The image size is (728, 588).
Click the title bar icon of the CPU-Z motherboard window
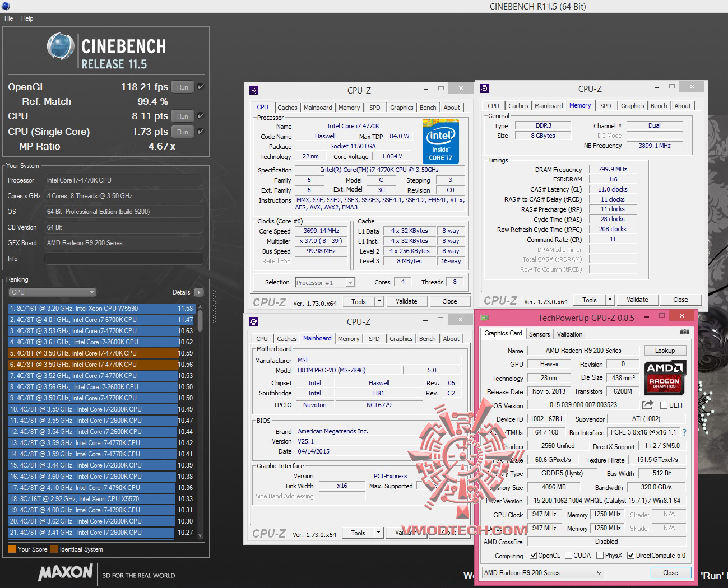tap(253, 321)
